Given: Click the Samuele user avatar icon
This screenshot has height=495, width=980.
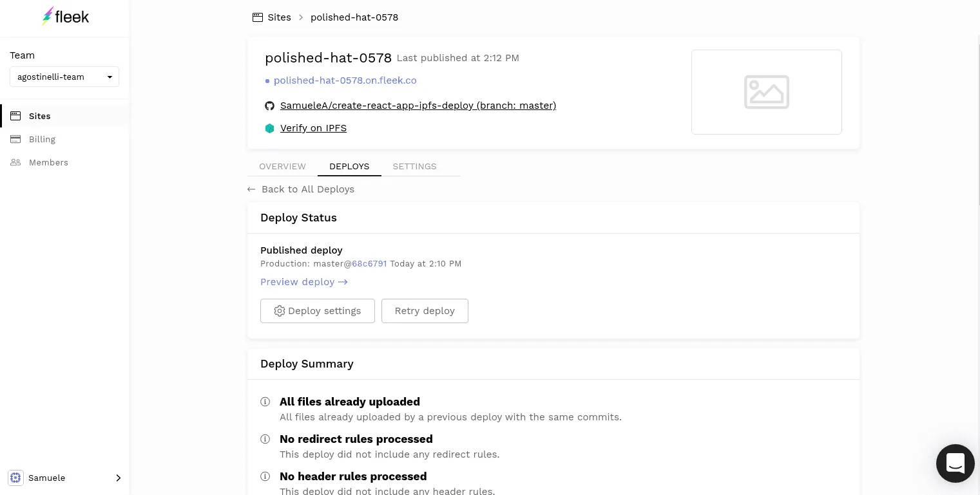Looking at the screenshot, I should pos(15,478).
